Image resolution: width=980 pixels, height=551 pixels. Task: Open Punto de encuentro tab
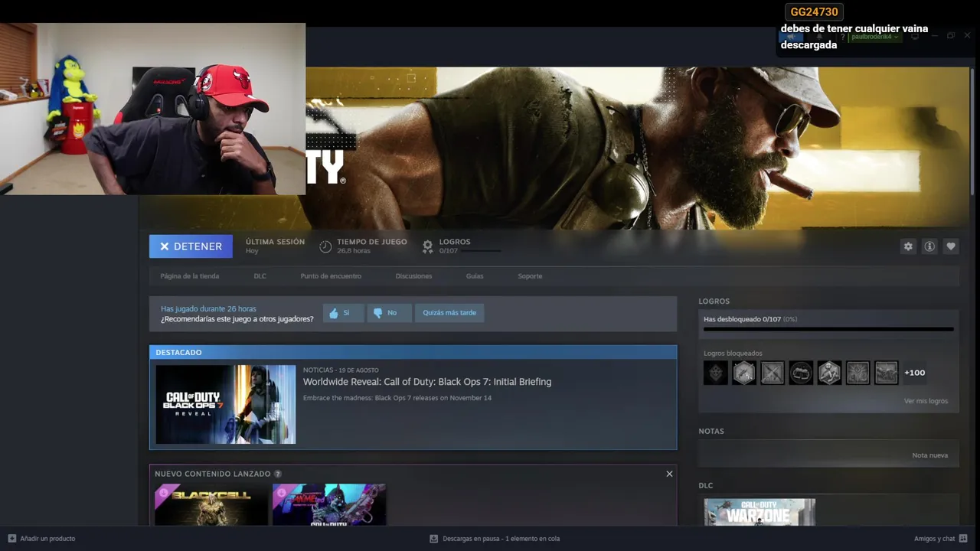click(331, 276)
